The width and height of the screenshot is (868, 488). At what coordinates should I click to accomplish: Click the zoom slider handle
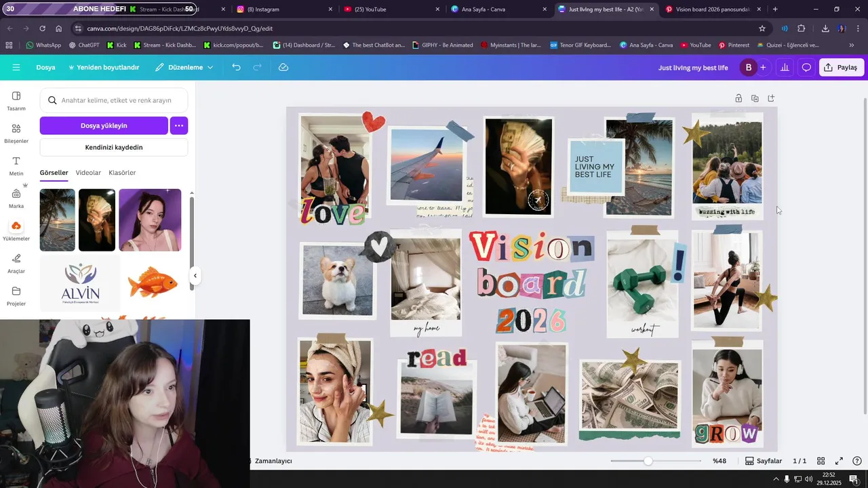click(x=648, y=461)
